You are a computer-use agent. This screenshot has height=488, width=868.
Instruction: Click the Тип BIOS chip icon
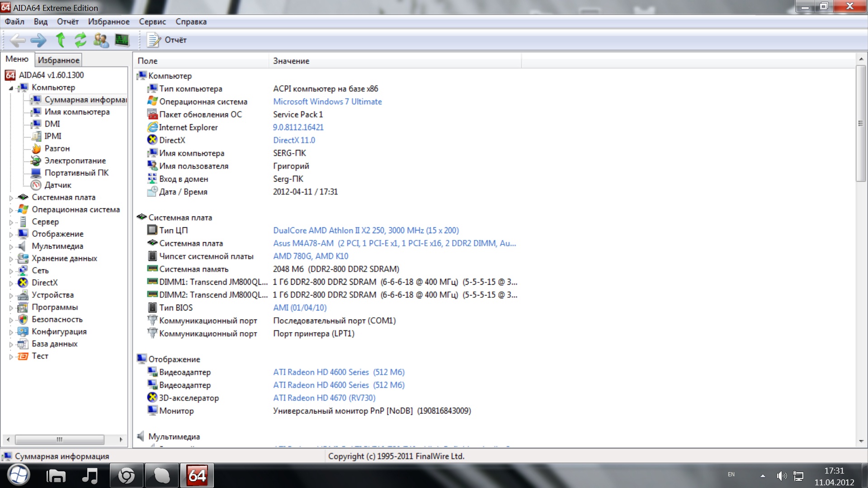pos(152,307)
